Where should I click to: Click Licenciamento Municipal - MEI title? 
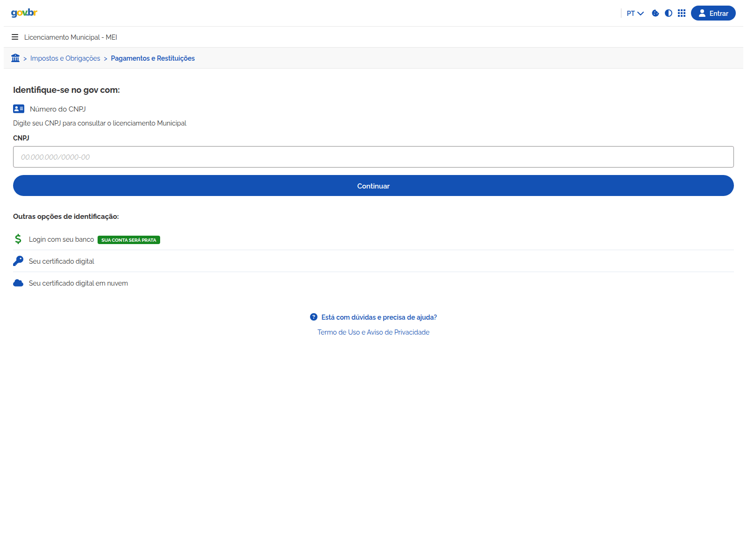[70, 37]
